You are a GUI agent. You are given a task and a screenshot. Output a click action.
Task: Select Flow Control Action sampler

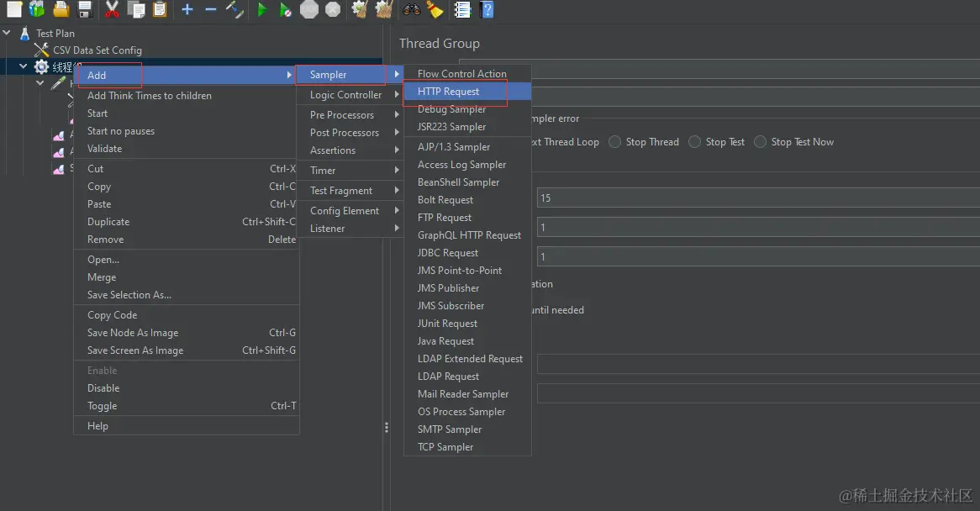click(467, 74)
